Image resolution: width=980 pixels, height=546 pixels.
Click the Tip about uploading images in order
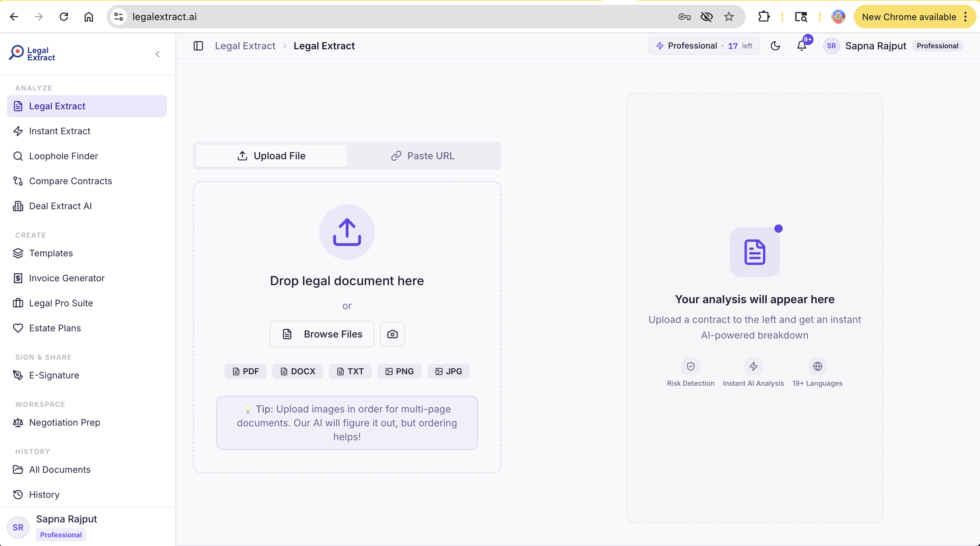point(347,423)
